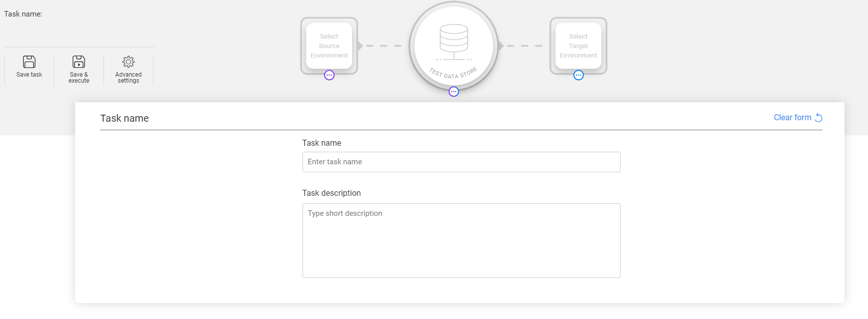Open Advanced settings via the gear icon
The image size is (868, 319).
click(128, 62)
